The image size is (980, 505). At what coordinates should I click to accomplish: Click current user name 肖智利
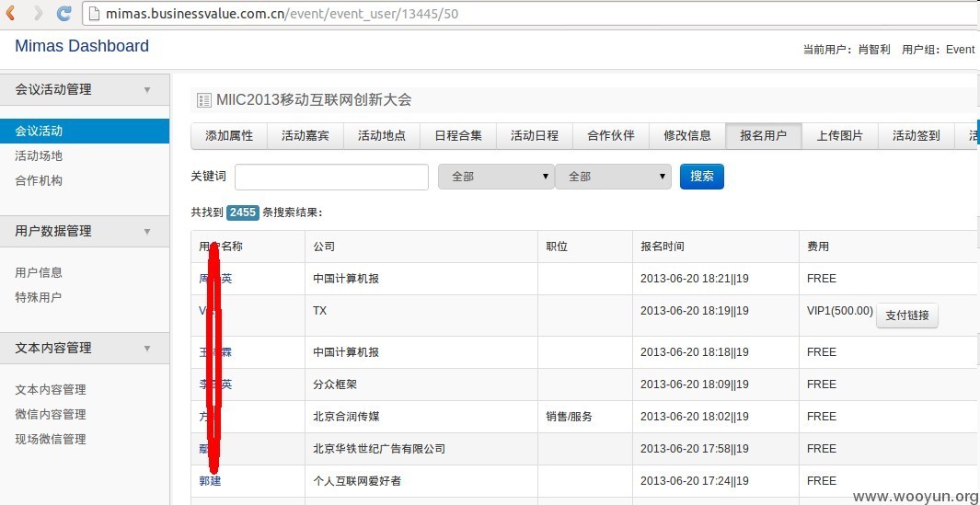(x=874, y=50)
